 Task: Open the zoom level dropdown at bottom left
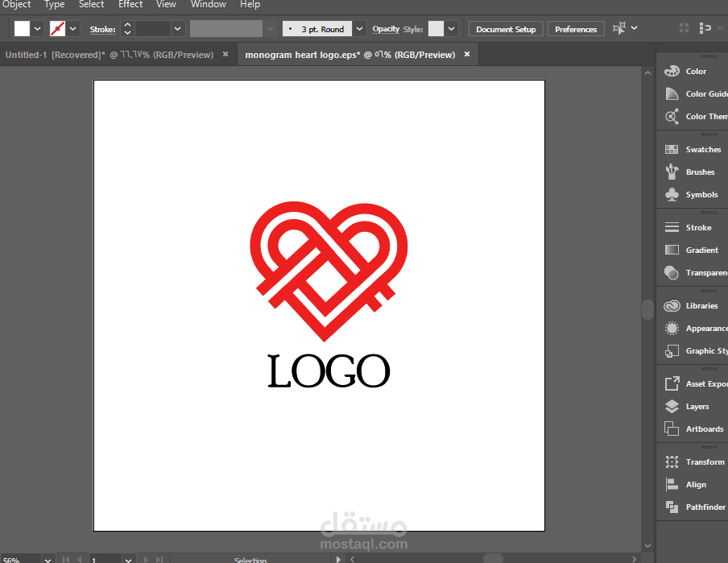point(47,558)
